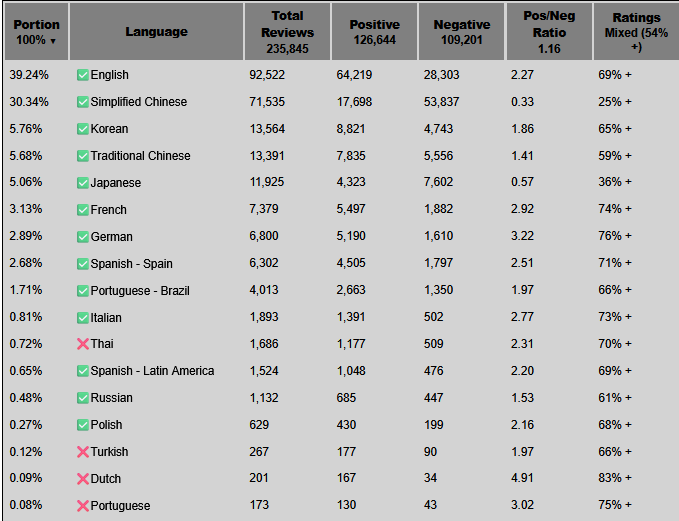Viewport: 679px width, 521px height.
Task: Select the Italian language name
Action: [106, 317]
